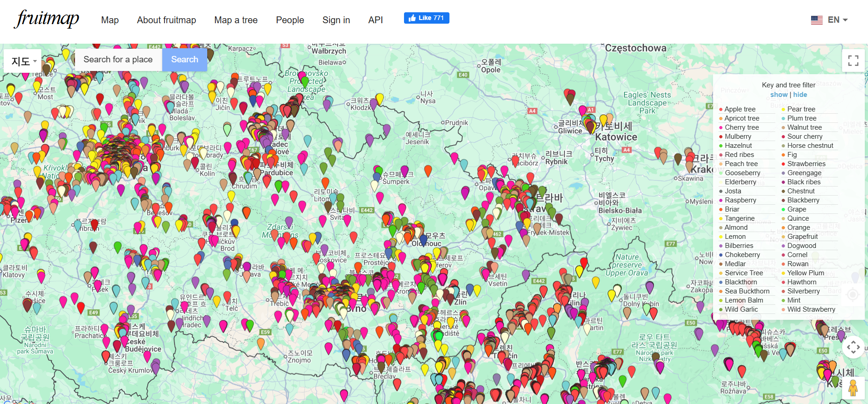Select Grapefruit in the key
868x404 pixels.
(802, 237)
